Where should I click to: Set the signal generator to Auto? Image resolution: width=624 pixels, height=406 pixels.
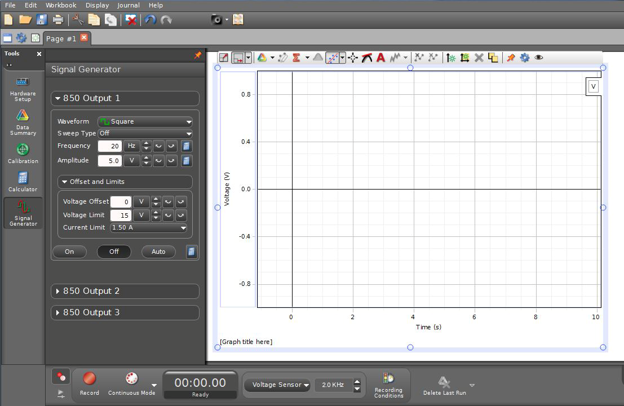click(x=158, y=251)
